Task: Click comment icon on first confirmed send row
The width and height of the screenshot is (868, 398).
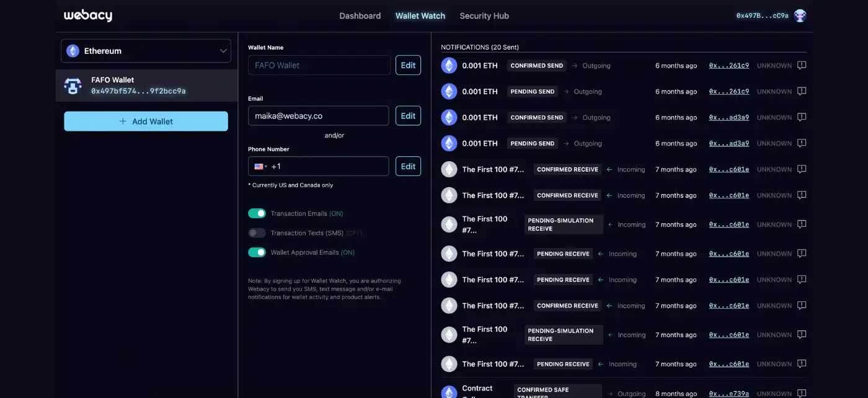Action: point(802,66)
